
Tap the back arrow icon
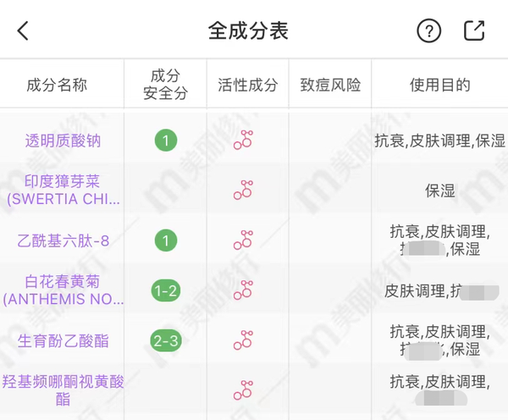coord(23,31)
